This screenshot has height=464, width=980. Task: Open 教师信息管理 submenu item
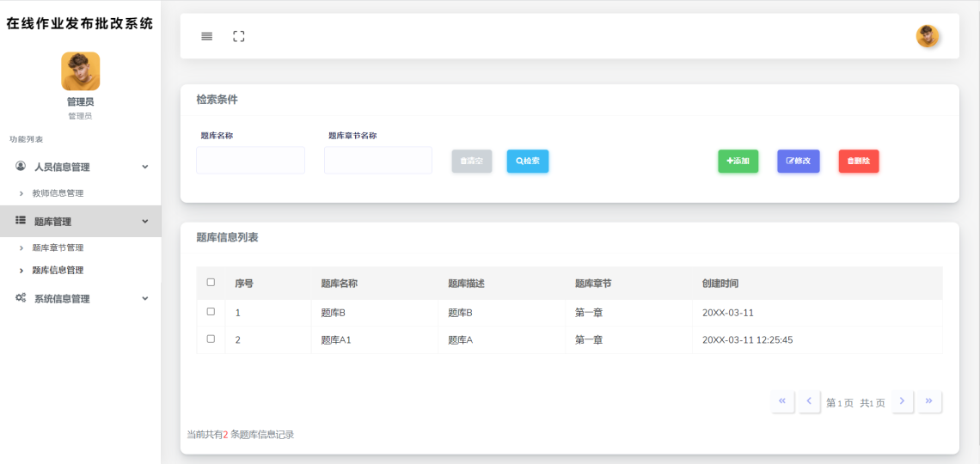[x=58, y=193]
